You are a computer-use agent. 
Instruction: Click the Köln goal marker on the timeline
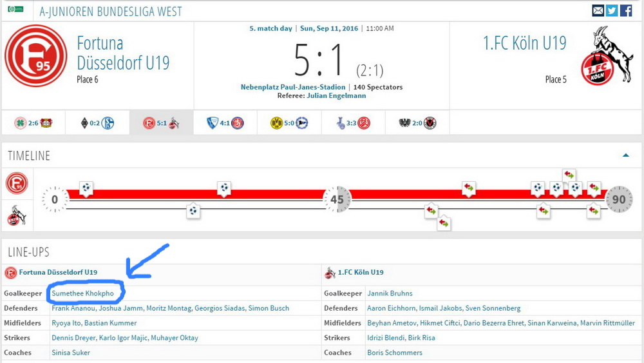[193, 211]
